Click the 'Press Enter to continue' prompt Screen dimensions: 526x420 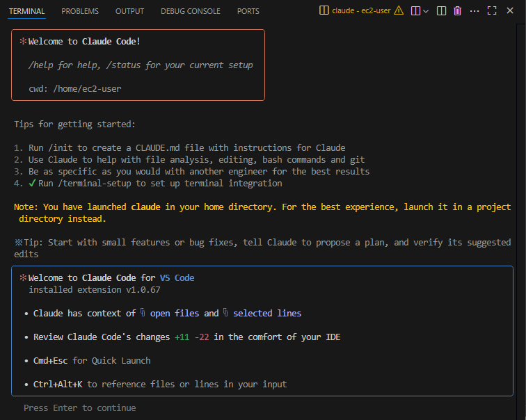(x=80, y=408)
